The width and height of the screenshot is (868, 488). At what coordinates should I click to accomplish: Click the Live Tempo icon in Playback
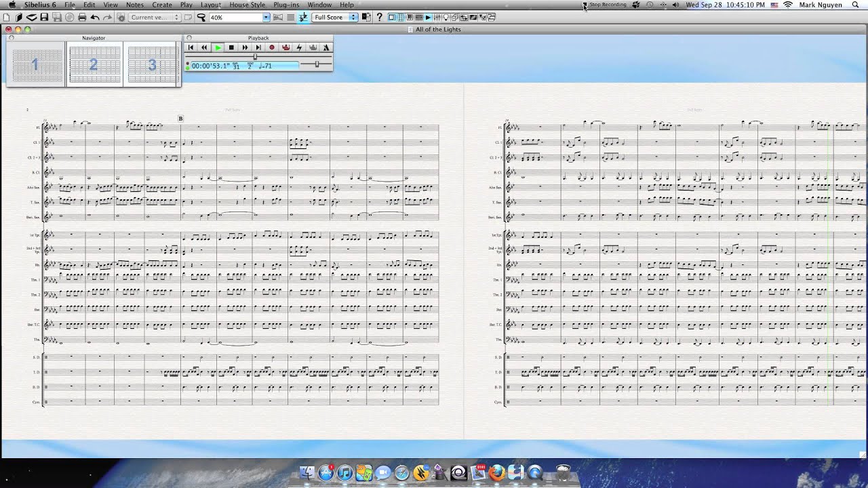pyautogui.click(x=285, y=47)
